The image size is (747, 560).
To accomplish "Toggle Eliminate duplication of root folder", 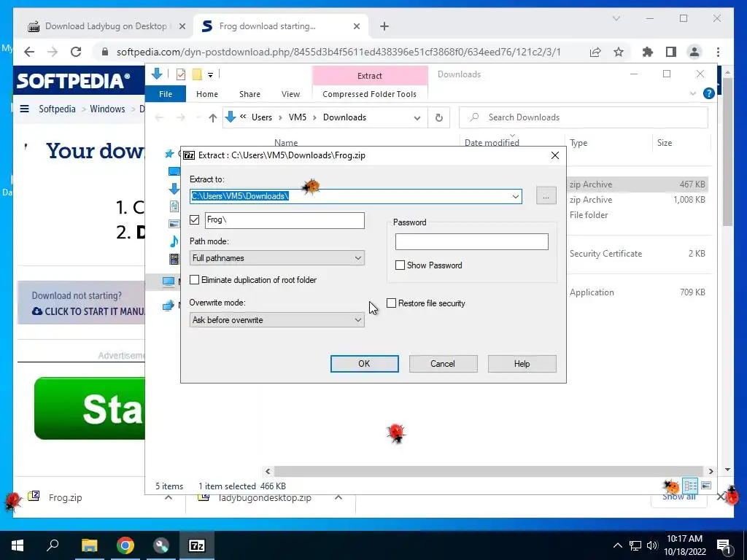I will pyautogui.click(x=194, y=280).
